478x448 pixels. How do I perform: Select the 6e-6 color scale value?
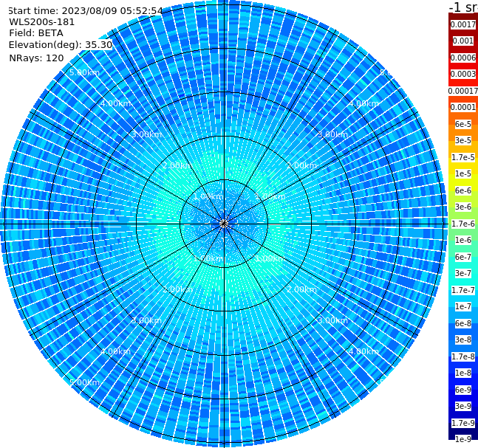tap(463, 190)
